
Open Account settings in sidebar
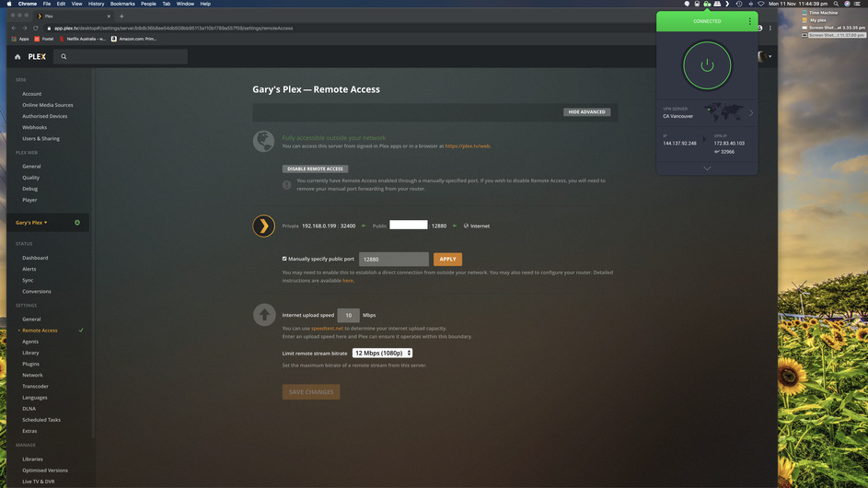[x=31, y=94]
